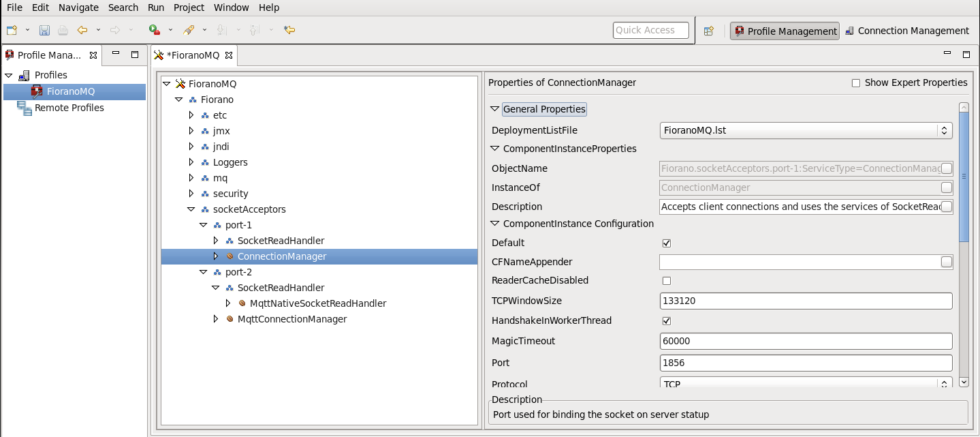Image resolution: width=980 pixels, height=437 pixels.
Task: Click the MqttConnectionManager component icon
Action: point(230,319)
